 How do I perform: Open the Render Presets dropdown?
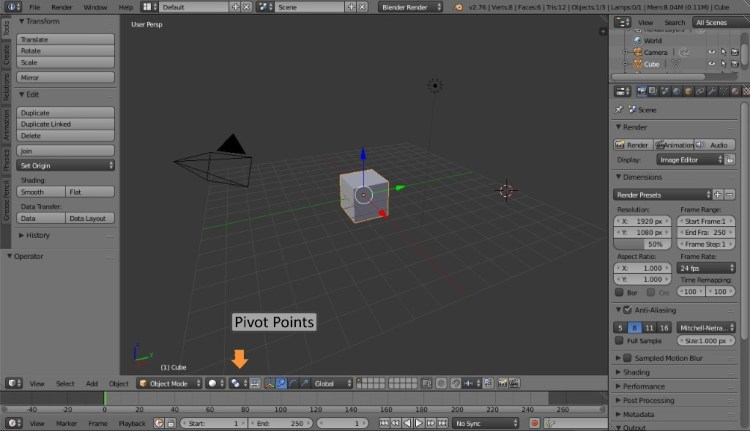click(x=662, y=195)
